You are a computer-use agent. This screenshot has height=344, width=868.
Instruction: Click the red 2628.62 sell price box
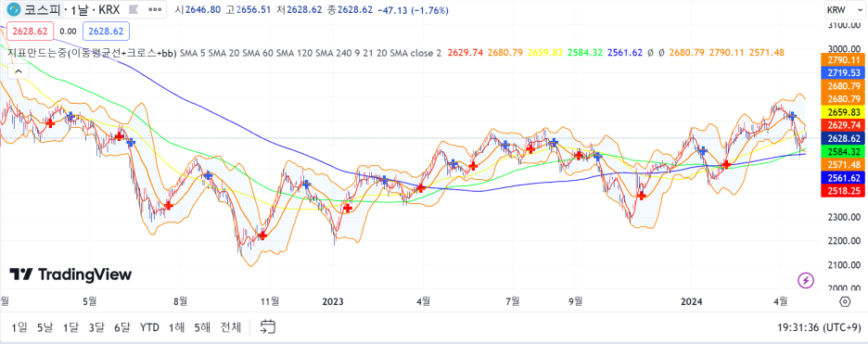(31, 32)
